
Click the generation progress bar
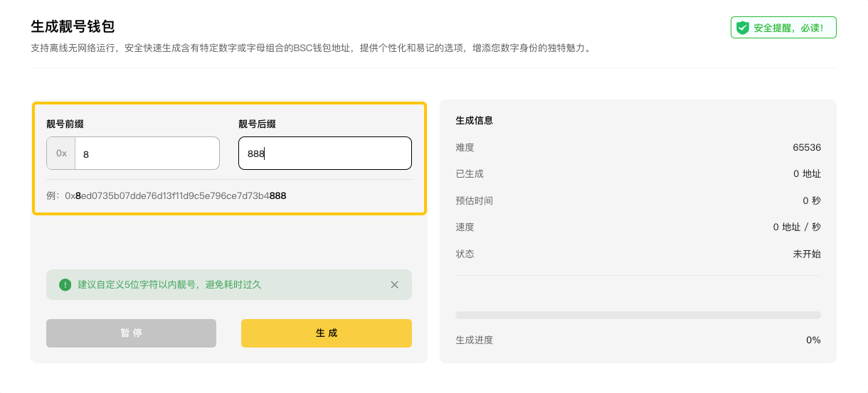tap(637, 315)
